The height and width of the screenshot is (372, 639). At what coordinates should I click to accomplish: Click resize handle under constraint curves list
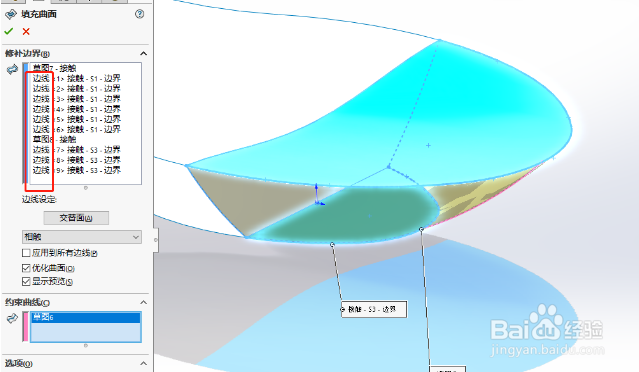coord(86,346)
